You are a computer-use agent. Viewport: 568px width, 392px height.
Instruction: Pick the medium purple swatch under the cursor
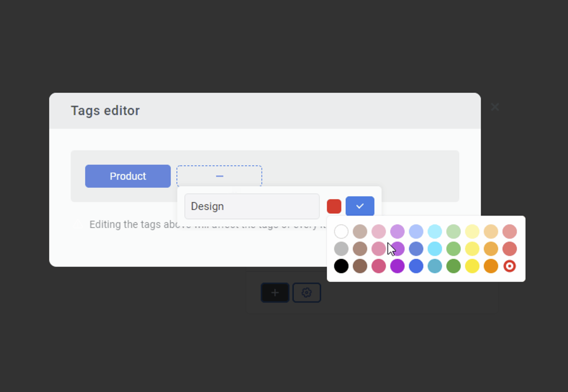[397, 249]
